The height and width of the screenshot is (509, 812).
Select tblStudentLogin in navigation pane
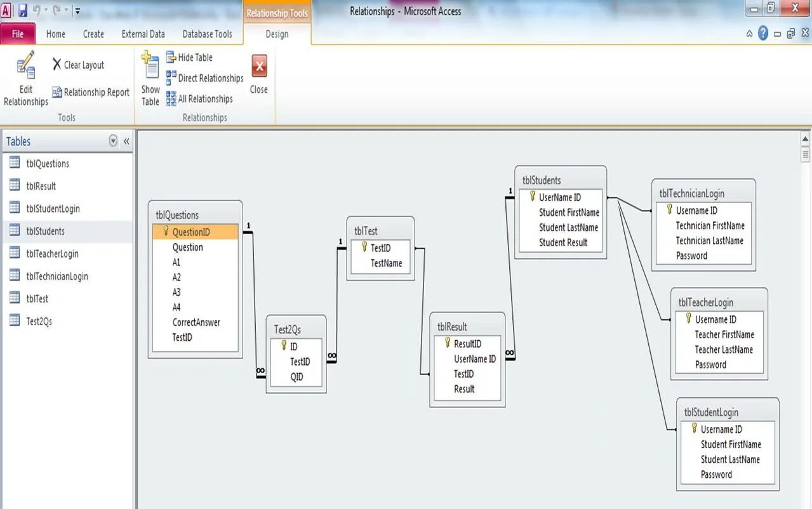[x=67, y=208]
